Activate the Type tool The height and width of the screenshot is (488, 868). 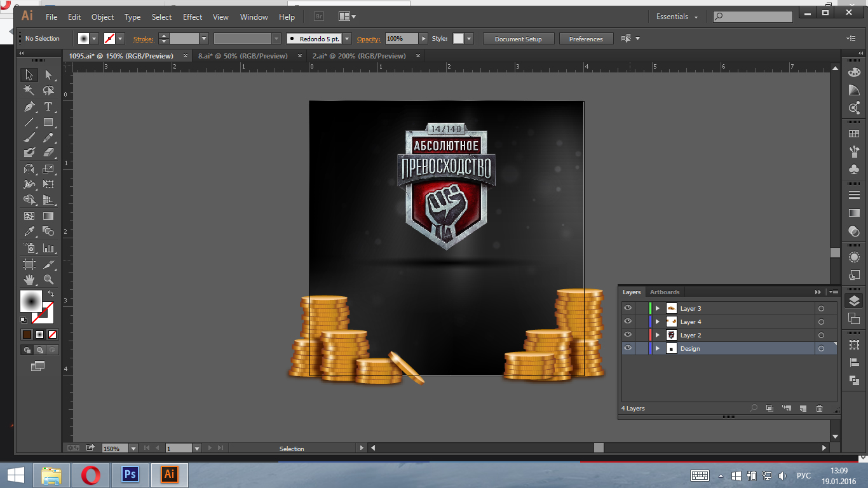tap(48, 107)
